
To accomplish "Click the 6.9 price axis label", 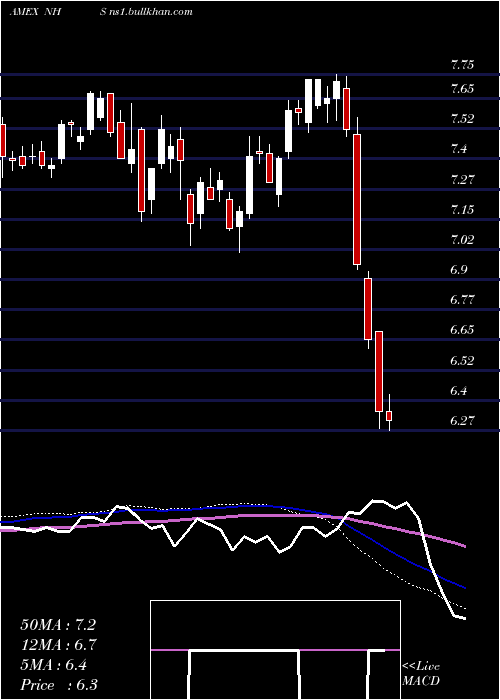I will point(459,270).
